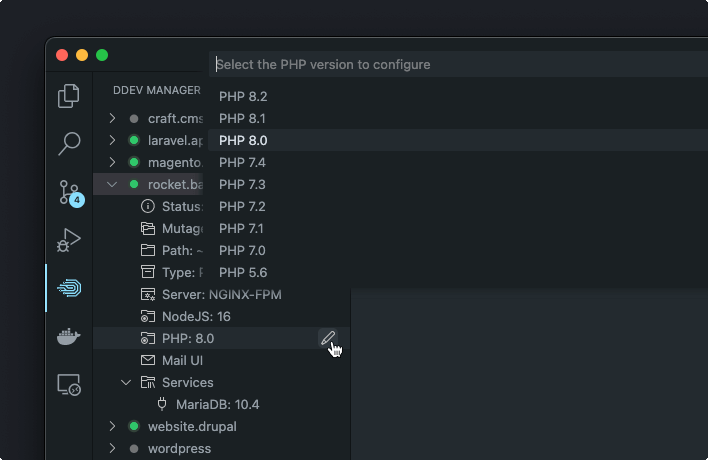
Task: Pick PHP 5.6 in version list
Action: tap(243, 273)
